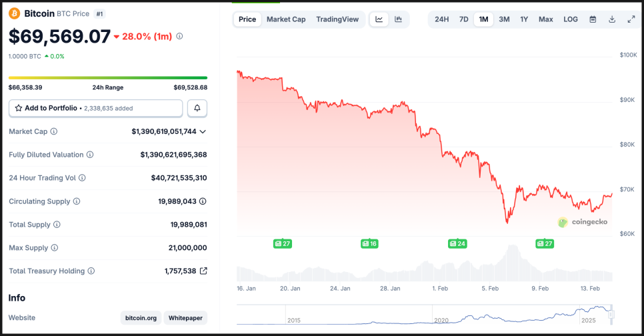644x336 pixels.
Task: Expand the Market Cap value chevron
Action: (x=203, y=132)
